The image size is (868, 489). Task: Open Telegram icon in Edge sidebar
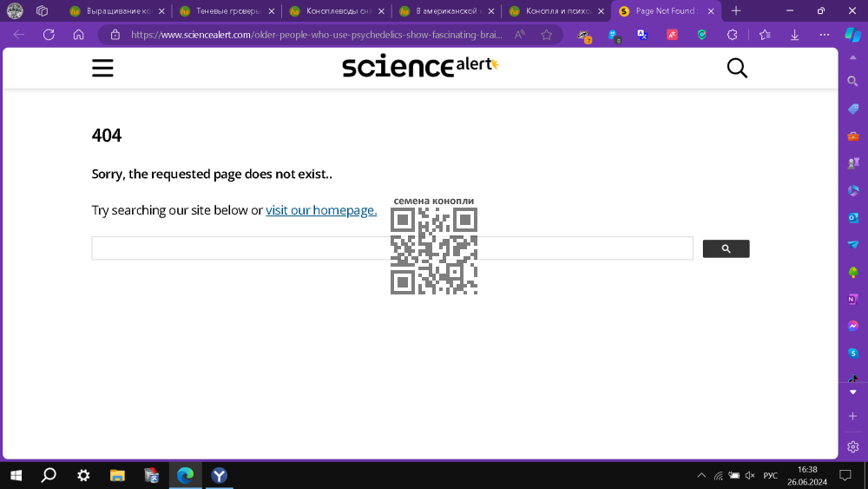point(853,244)
